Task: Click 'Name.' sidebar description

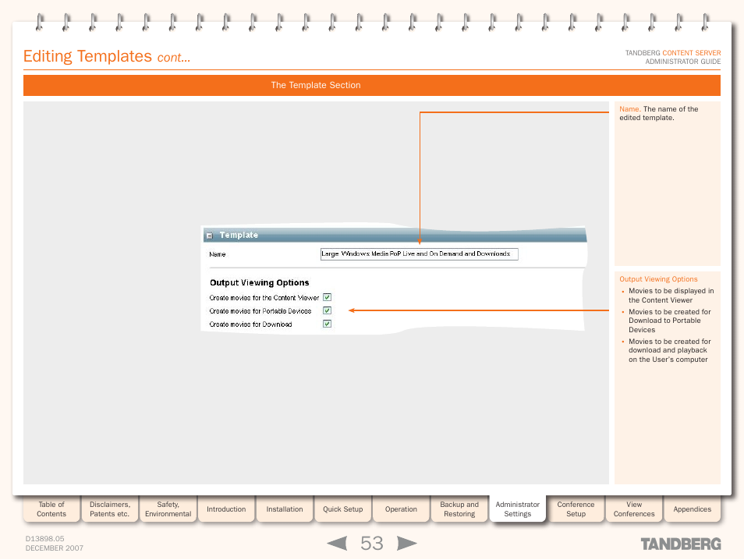Action: coord(658,113)
